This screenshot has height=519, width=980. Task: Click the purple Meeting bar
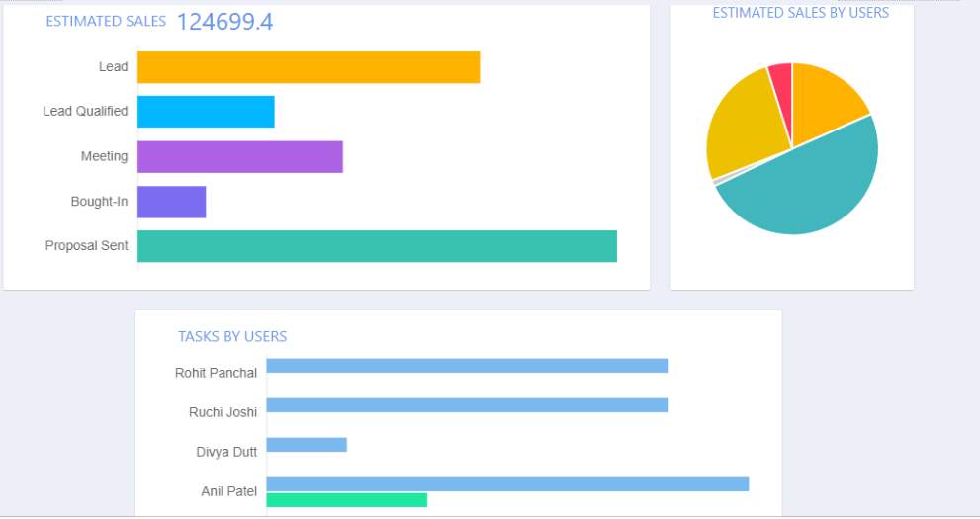tap(240, 157)
